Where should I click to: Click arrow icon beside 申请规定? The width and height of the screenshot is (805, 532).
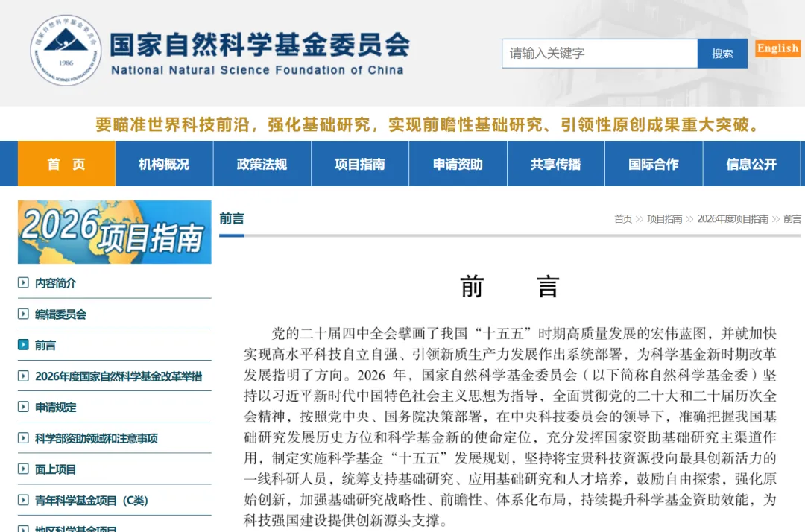(23, 407)
